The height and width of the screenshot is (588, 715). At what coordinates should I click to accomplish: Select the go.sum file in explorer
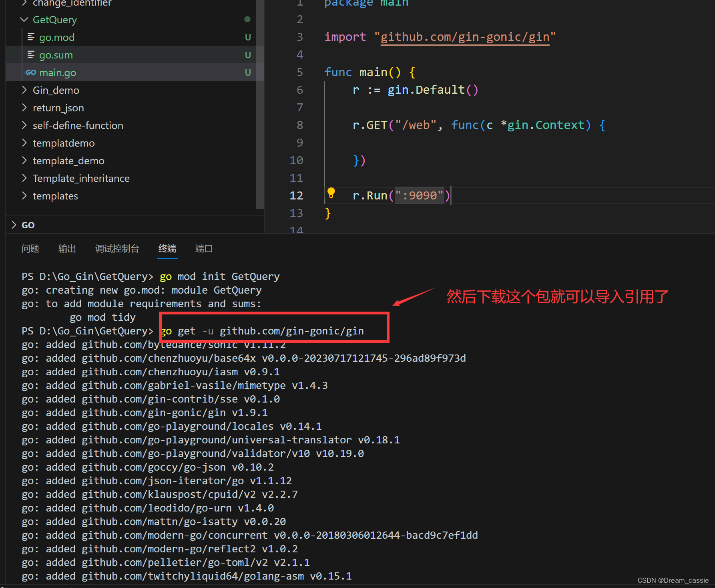(x=56, y=55)
